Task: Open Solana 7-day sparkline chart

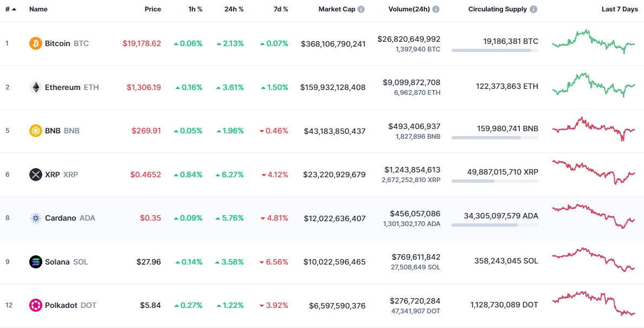Action: pyautogui.click(x=594, y=260)
